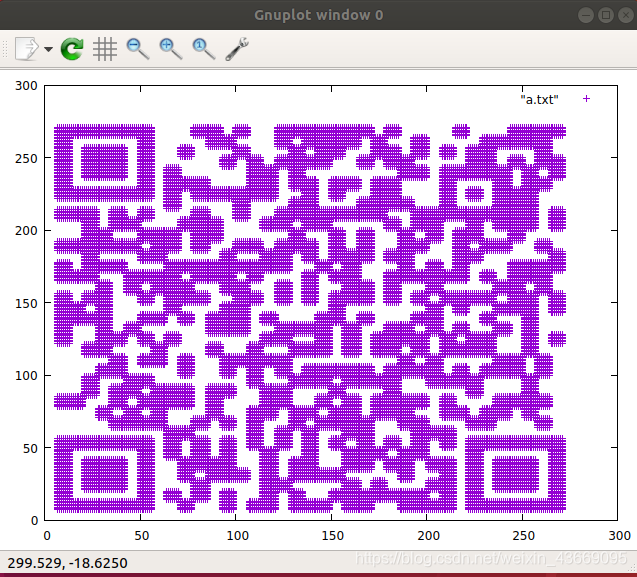
Task: Click the mouse coordinates status text
Action: [67, 563]
